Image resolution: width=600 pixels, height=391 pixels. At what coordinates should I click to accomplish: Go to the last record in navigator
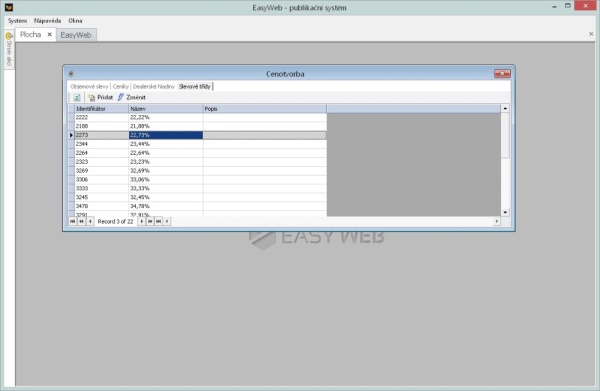click(158, 222)
